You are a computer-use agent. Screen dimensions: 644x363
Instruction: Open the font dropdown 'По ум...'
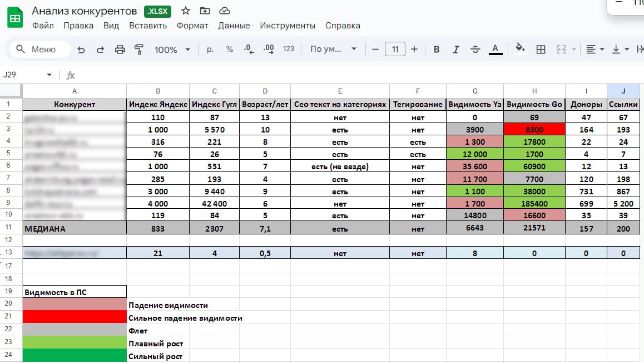[333, 50]
